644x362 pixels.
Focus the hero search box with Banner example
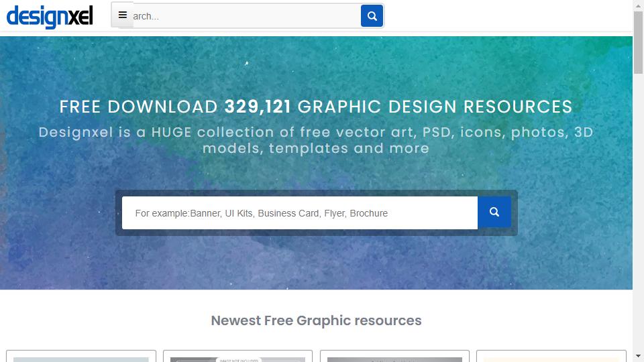(300, 213)
